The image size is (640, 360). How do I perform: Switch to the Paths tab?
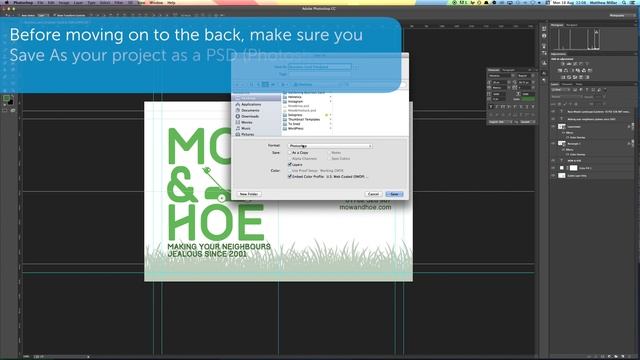point(579,84)
